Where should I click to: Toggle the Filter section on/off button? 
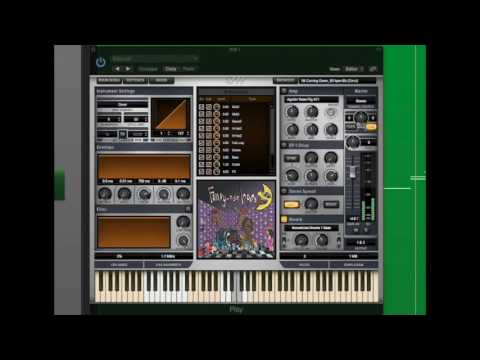188,209
